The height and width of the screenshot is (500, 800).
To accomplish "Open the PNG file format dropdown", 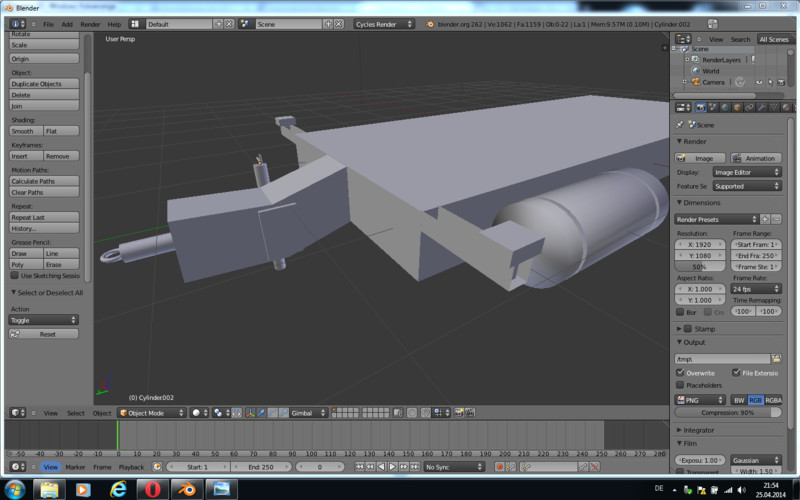I will click(x=700, y=400).
